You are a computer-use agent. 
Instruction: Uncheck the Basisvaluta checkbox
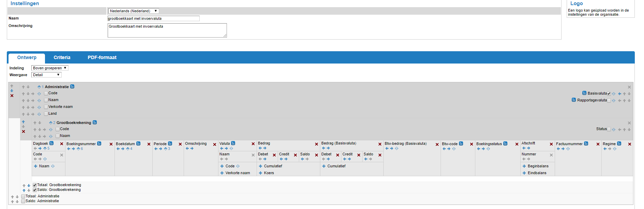(x=609, y=94)
